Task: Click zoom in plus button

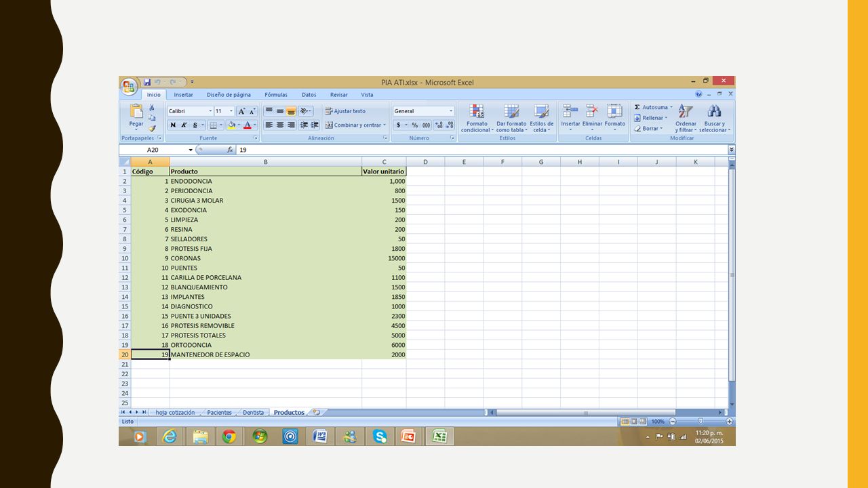Action: pyautogui.click(x=729, y=422)
